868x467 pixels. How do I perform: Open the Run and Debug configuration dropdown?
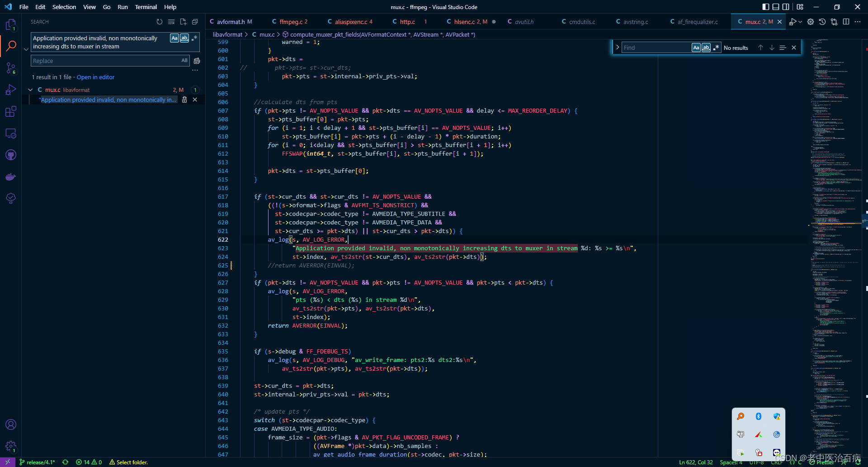click(x=800, y=21)
